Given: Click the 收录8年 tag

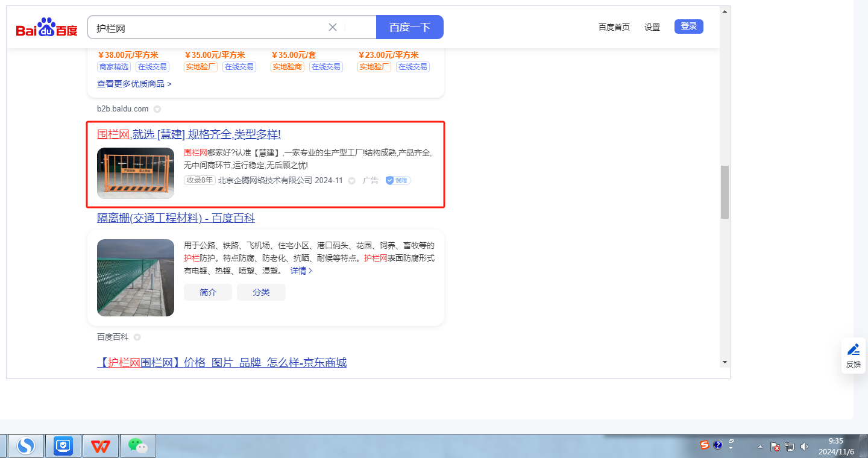Looking at the screenshot, I should (x=200, y=180).
